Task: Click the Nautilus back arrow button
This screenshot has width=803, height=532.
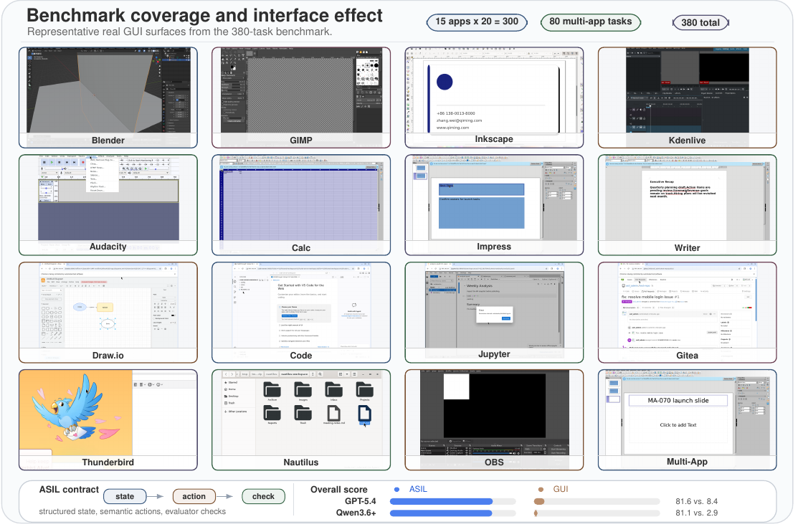Action: (x=227, y=374)
